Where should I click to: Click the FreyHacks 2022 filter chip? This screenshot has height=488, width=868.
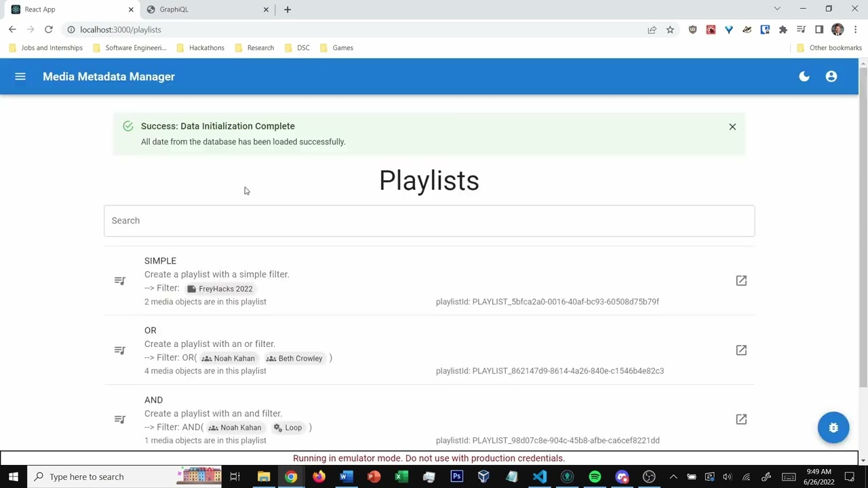pos(220,289)
